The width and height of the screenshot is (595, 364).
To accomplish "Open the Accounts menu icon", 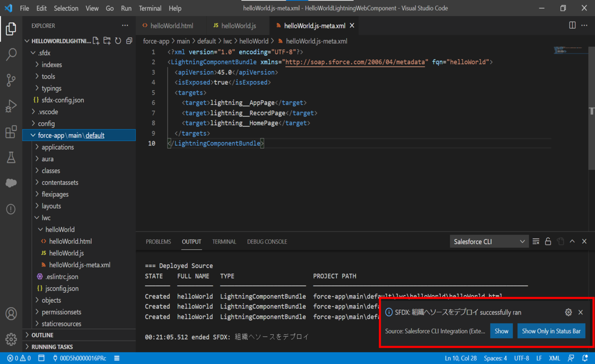I will 11,313.
